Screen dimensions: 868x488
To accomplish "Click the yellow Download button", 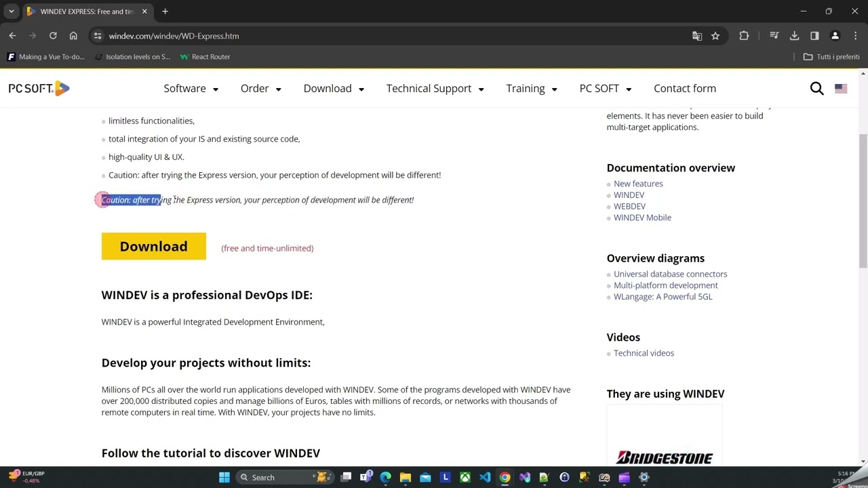I will [x=154, y=247].
